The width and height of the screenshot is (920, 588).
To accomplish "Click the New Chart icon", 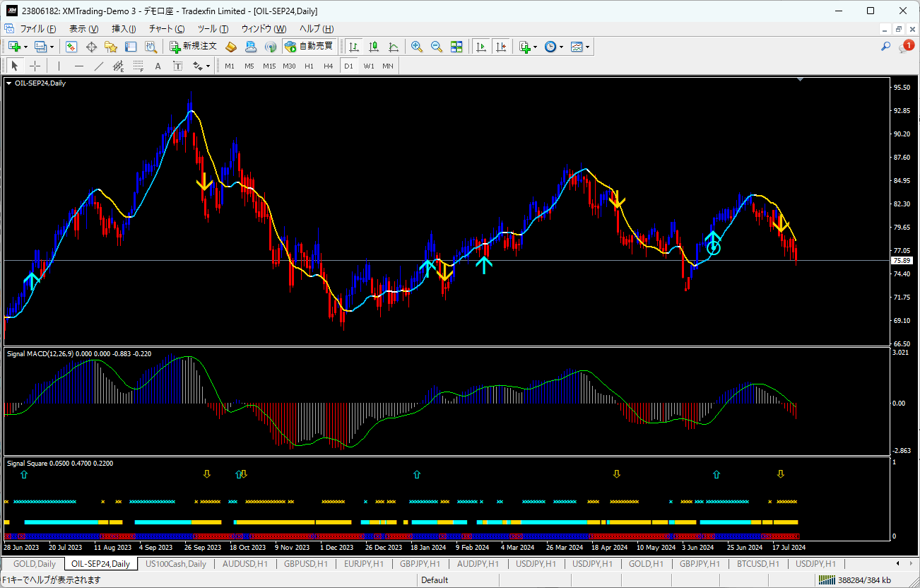I will click(x=14, y=47).
